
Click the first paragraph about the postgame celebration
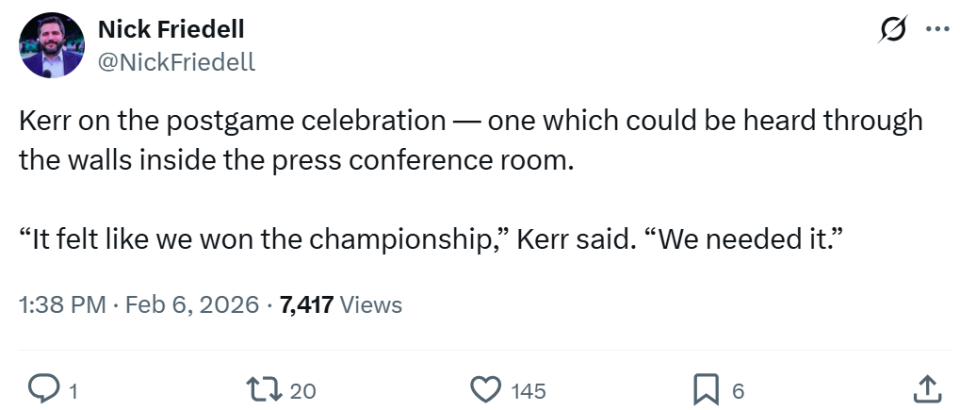[470, 140]
